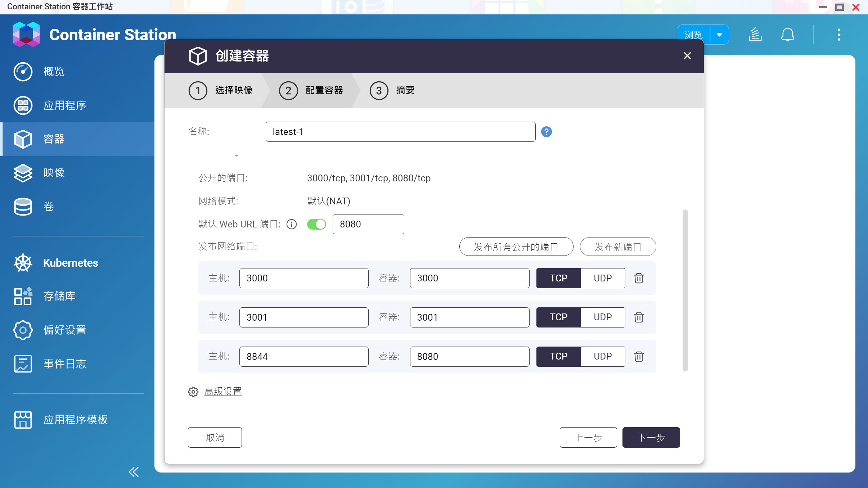Image resolution: width=868 pixels, height=488 pixels.
Task: Delete the 8844 host port row
Action: tap(639, 357)
